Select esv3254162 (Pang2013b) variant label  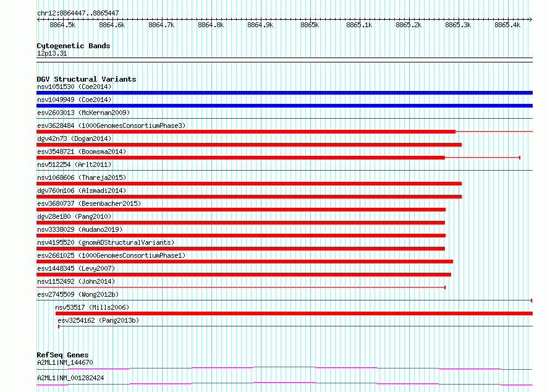pyautogui.click(x=98, y=320)
